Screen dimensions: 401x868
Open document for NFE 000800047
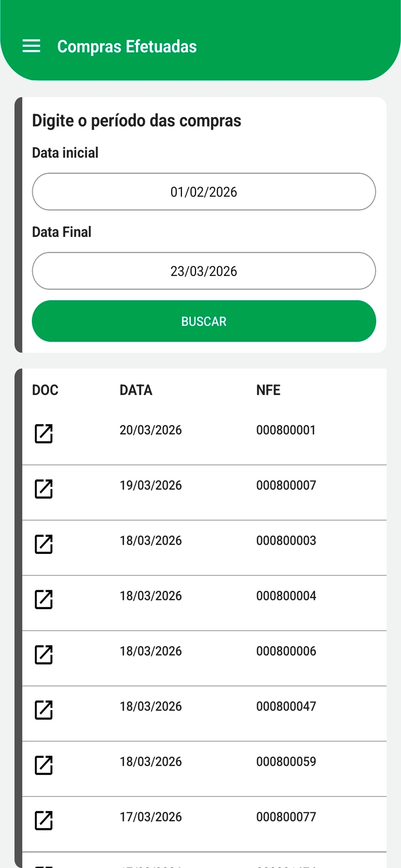[x=44, y=710]
